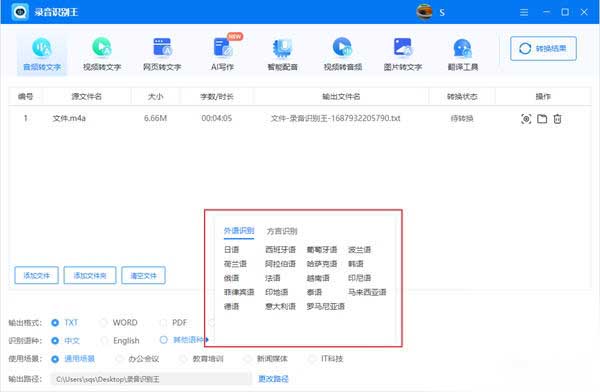This screenshot has width=600, height=392.
Task: Choose 越南语 from the language list
Action: [318, 278]
